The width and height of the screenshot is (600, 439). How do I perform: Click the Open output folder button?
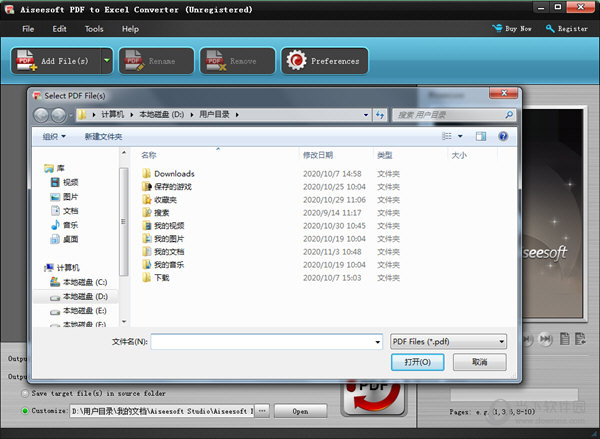(x=300, y=411)
